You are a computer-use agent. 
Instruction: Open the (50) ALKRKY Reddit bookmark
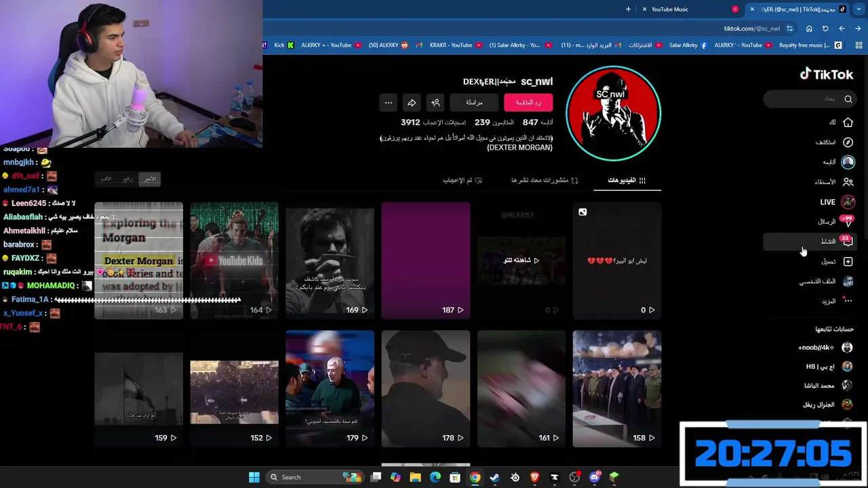pyautogui.click(x=389, y=45)
